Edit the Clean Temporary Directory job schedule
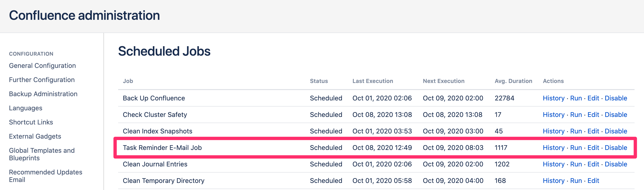The width and height of the screenshot is (644, 190). pos(593,181)
